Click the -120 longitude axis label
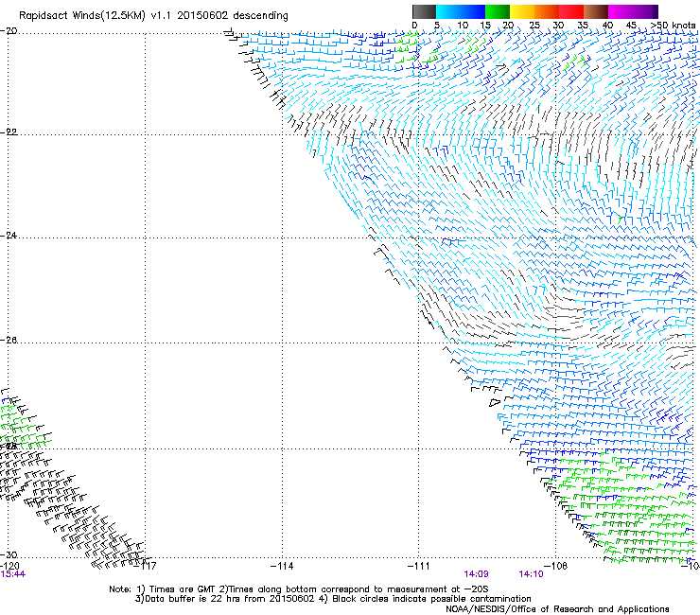 click(x=9, y=566)
